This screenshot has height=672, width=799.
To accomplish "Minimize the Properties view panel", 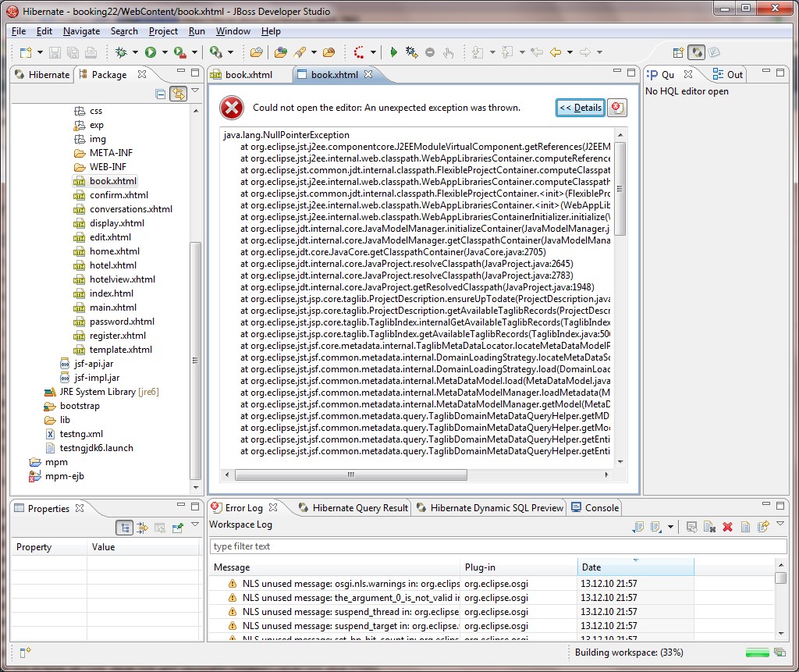I will 181,506.
